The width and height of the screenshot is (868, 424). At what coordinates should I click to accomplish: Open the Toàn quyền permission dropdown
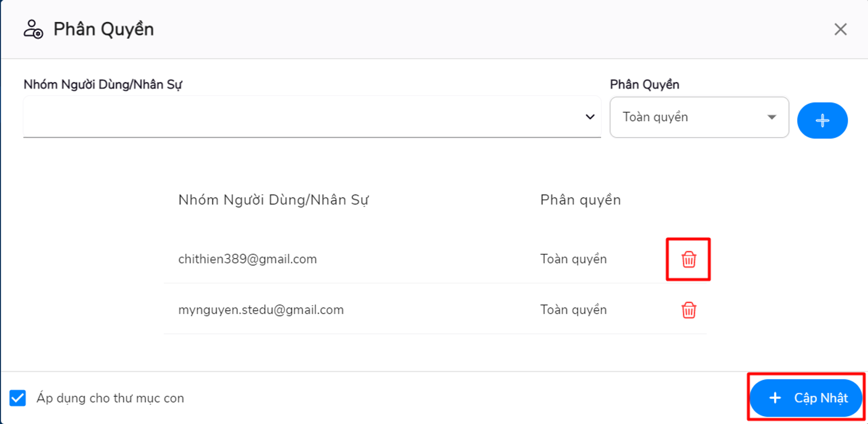pos(771,117)
